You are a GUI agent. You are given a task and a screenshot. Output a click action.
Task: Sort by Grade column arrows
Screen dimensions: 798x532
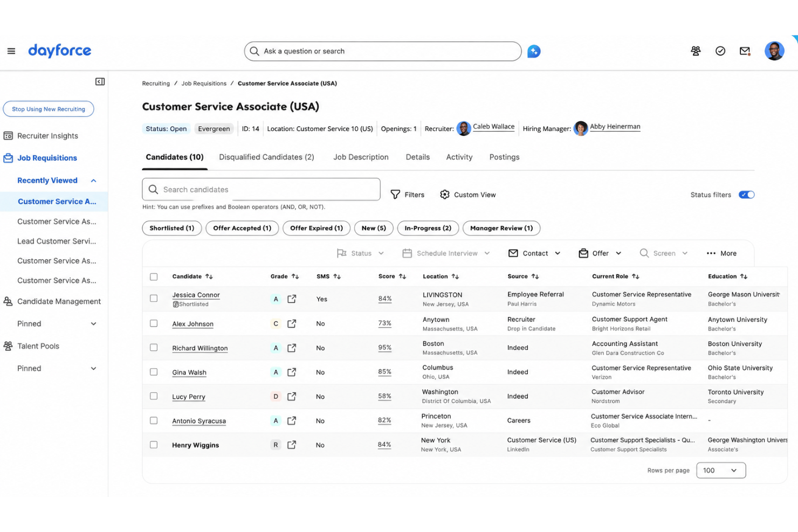(x=295, y=277)
